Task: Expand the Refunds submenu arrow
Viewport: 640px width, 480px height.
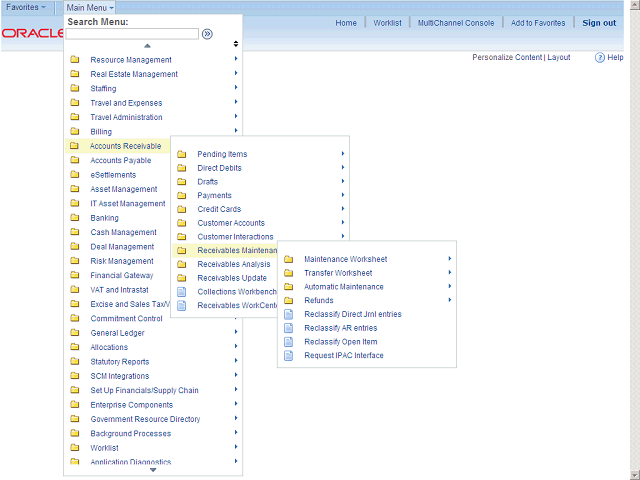Action: pos(450,300)
